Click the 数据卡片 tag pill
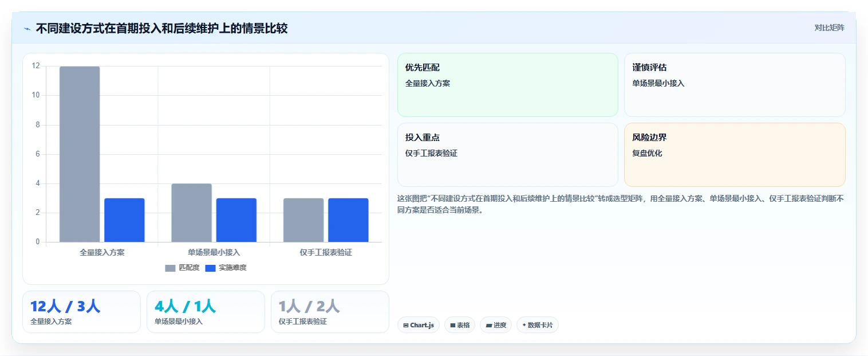Viewport: 868px width, 356px height. click(x=537, y=325)
